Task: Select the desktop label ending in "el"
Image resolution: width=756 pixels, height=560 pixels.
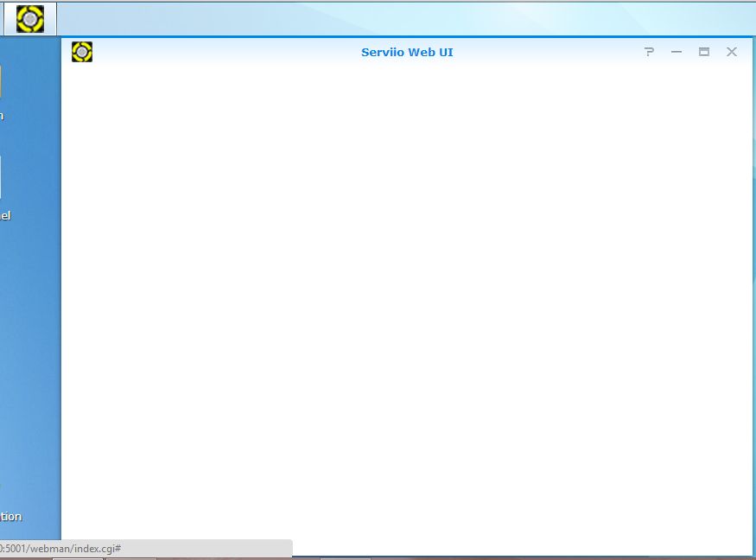Action: [x=5, y=215]
